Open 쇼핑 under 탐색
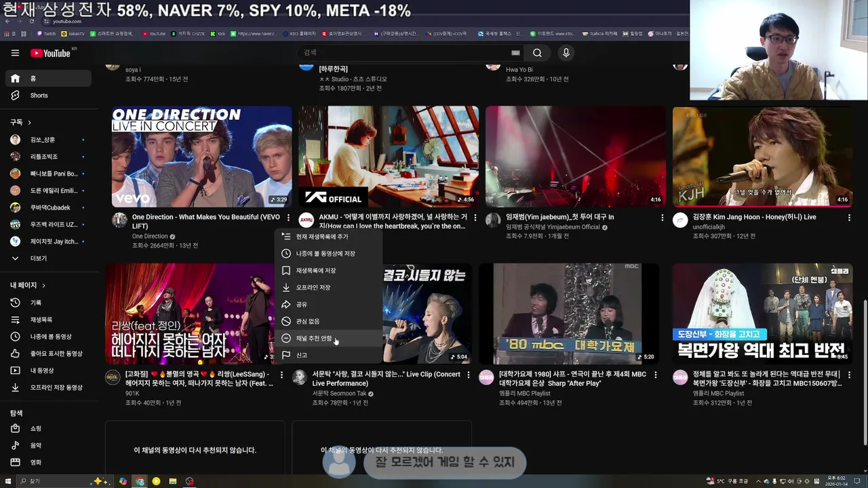Image resolution: width=868 pixels, height=488 pixels. tap(47, 428)
